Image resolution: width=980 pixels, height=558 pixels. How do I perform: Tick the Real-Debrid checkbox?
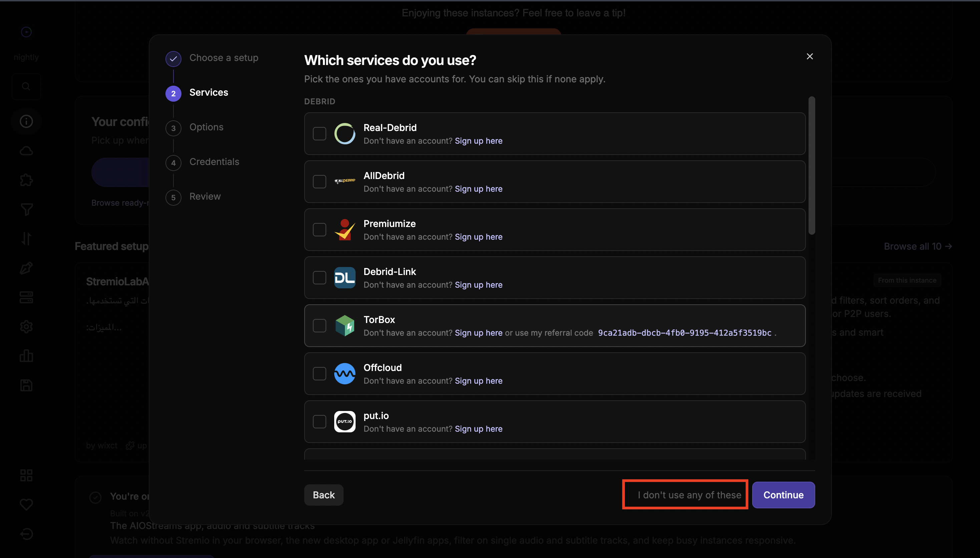(319, 134)
